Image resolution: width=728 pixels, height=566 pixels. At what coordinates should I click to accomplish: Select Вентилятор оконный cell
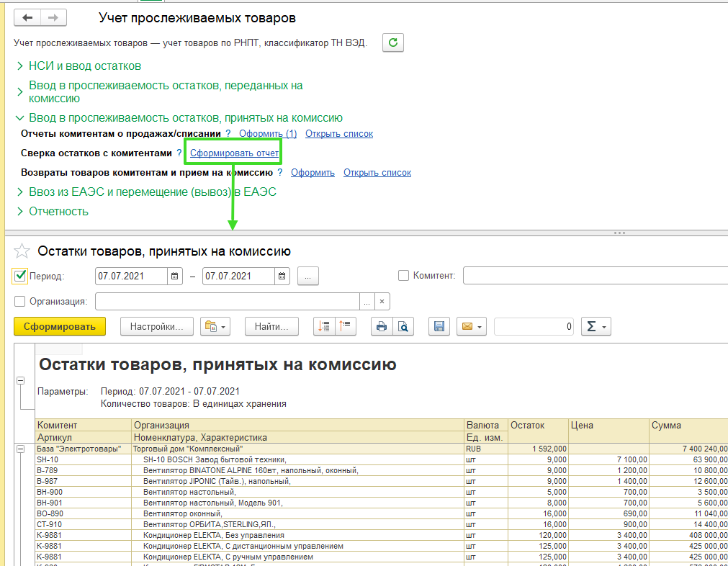298,513
